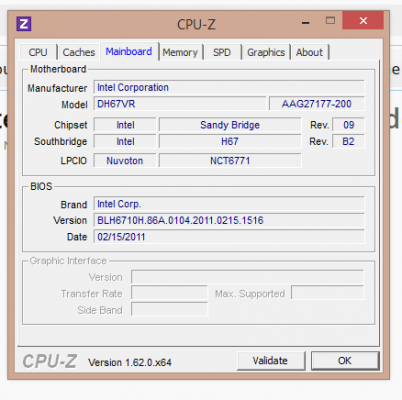The image size is (402, 400).
Task: Click the Southbridge vendor Intel field
Action: coord(125,142)
